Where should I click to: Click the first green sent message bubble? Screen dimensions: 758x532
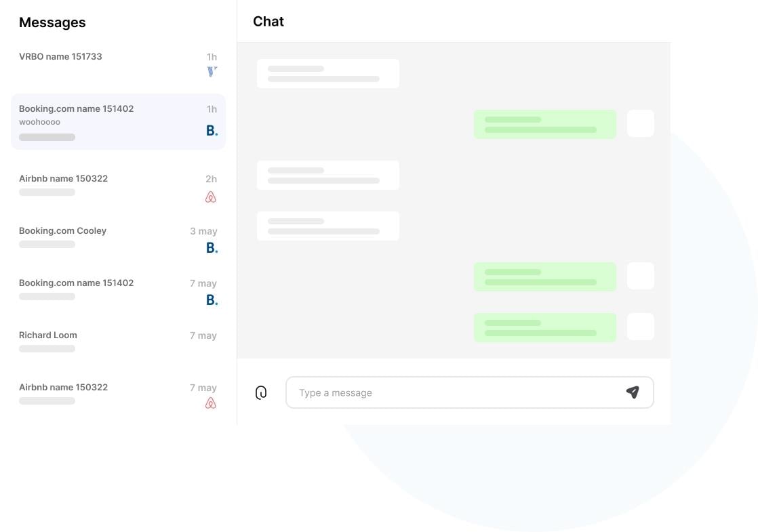click(545, 124)
